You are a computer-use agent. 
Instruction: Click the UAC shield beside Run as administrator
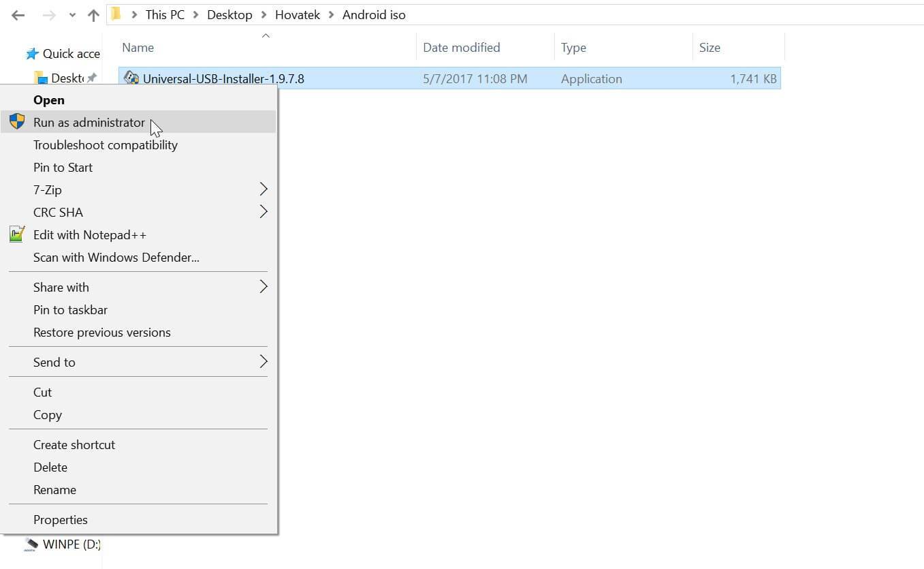[x=18, y=122]
